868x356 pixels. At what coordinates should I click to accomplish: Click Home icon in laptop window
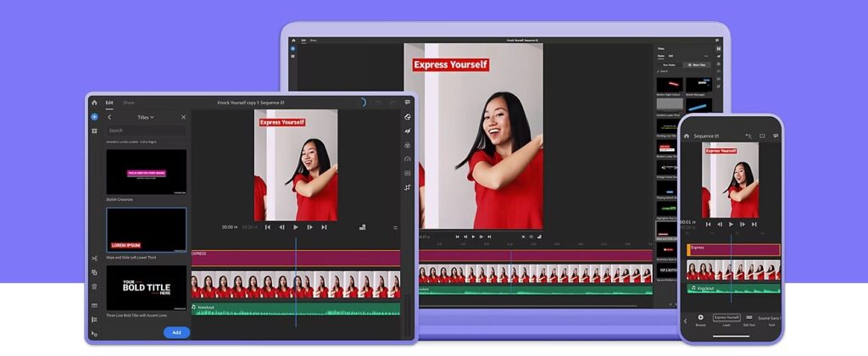tap(293, 41)
